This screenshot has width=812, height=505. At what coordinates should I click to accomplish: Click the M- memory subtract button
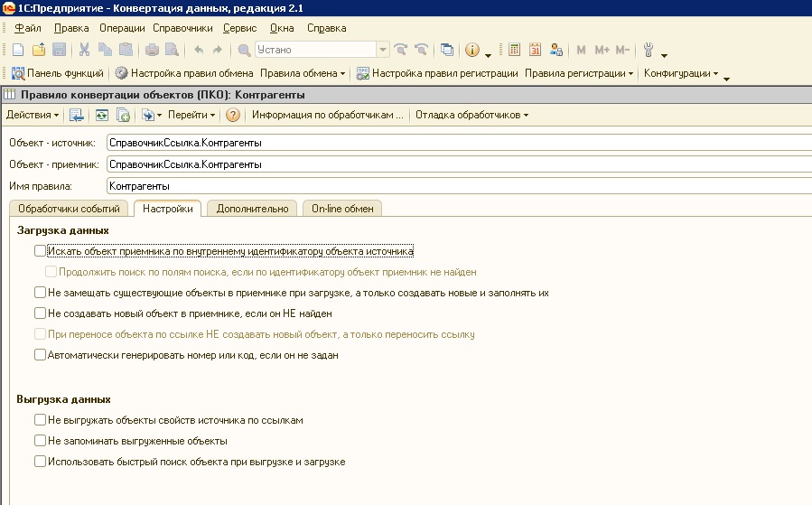622,50
